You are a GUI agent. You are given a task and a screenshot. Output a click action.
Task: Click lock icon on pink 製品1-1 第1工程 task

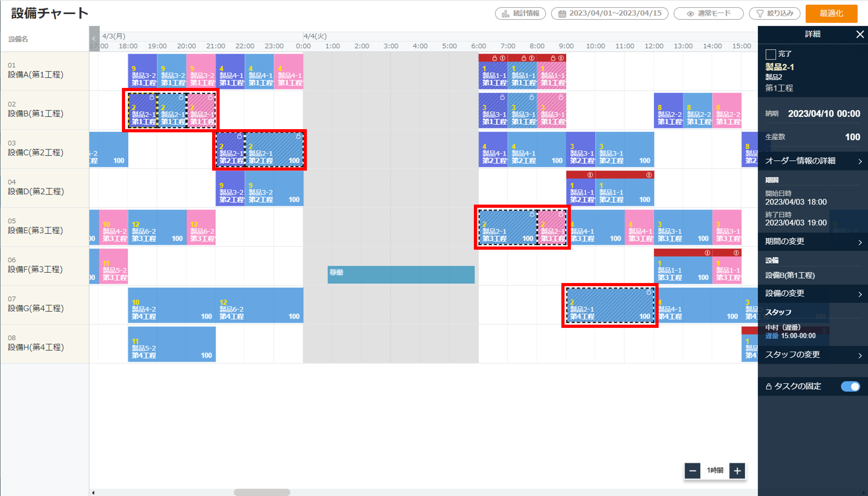pyautogui.click(x=553, y=58)
